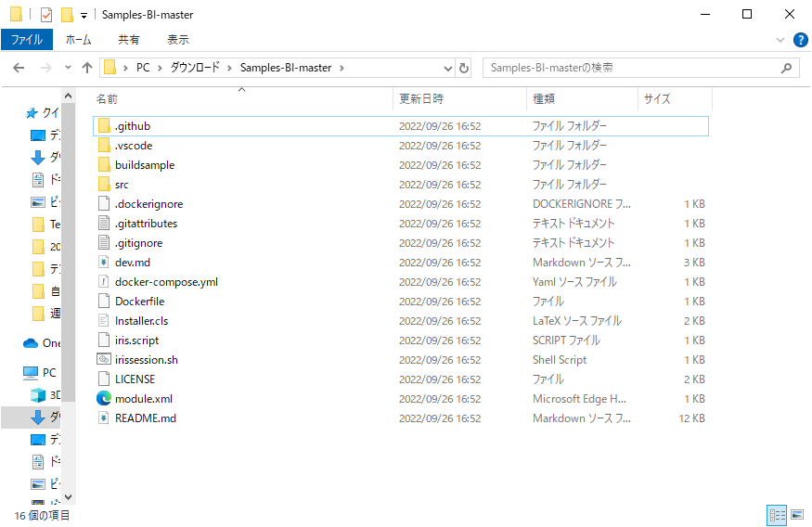Open the recent locations dropdown arrow
This screenshot has height=527, width=812.
coord(68,68)
